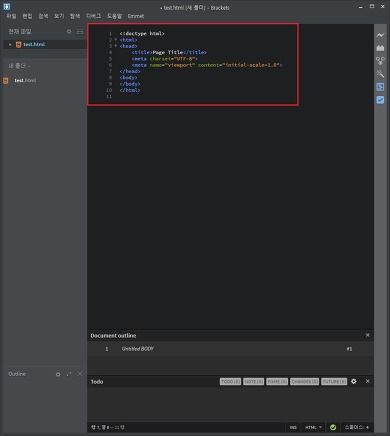Open the Debug menu
390x436 pixels.
click(94, 16)
